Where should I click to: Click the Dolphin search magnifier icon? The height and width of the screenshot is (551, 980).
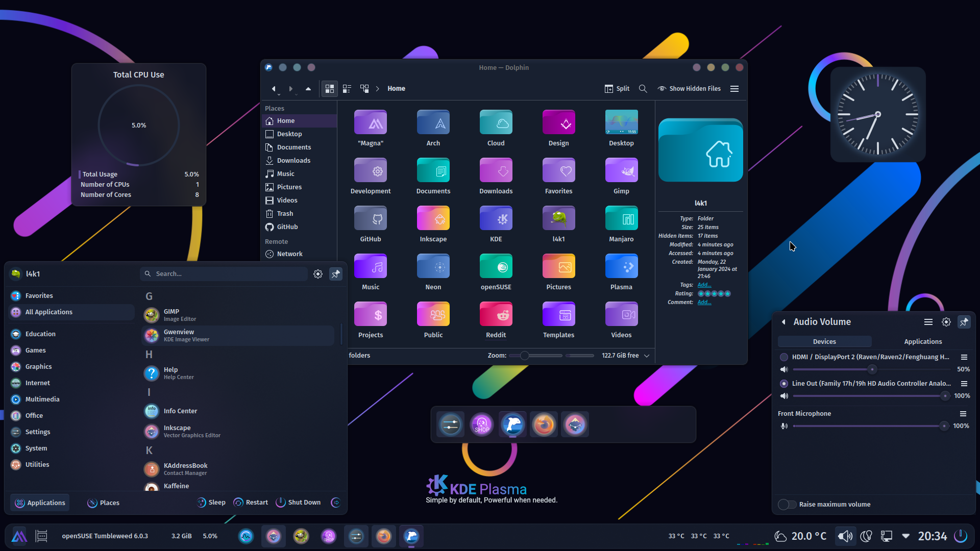click(x=643, y=89)
